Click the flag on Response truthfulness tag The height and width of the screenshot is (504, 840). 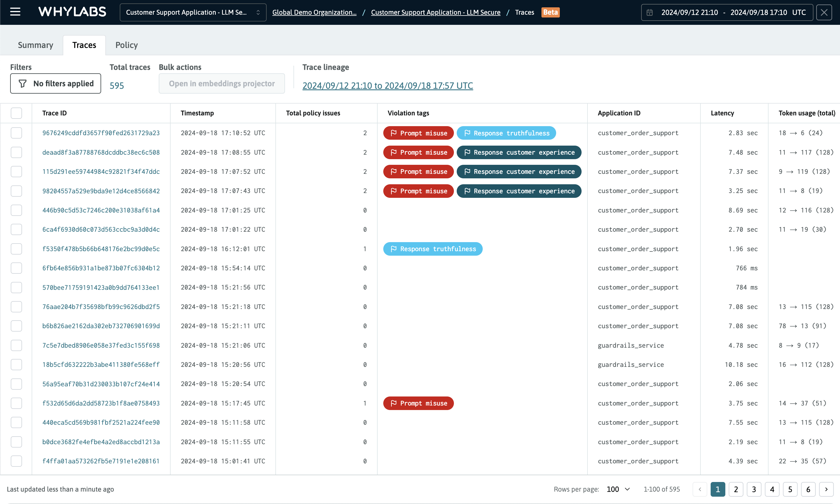(467, 133)
